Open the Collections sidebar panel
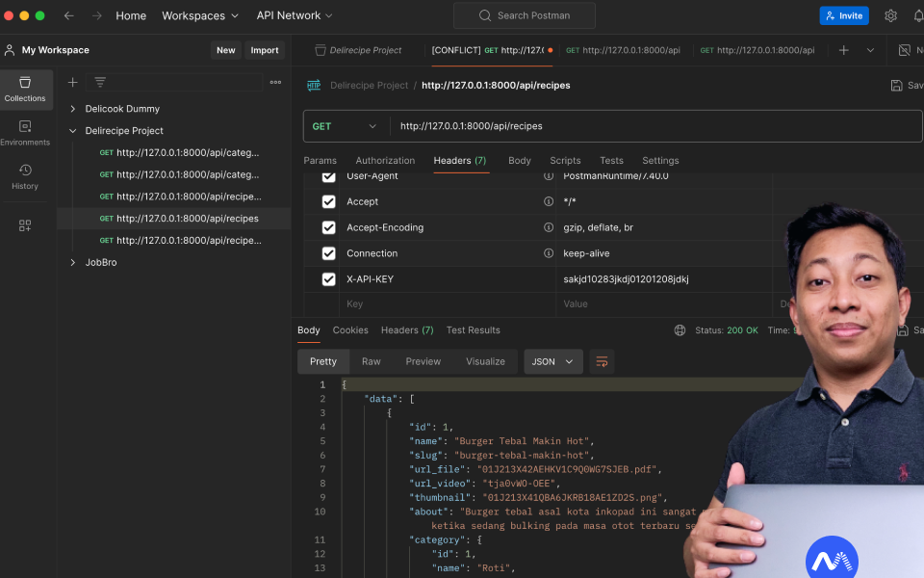 pos(26,90)
